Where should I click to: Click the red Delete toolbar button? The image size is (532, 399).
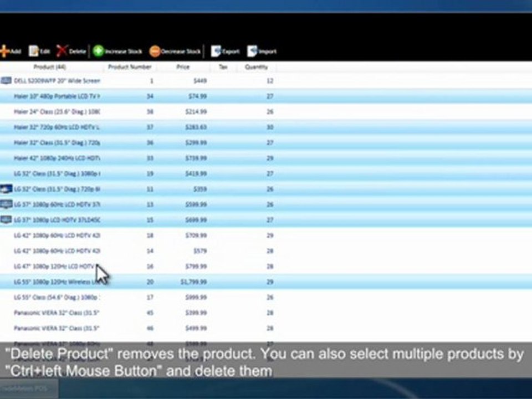71,51
